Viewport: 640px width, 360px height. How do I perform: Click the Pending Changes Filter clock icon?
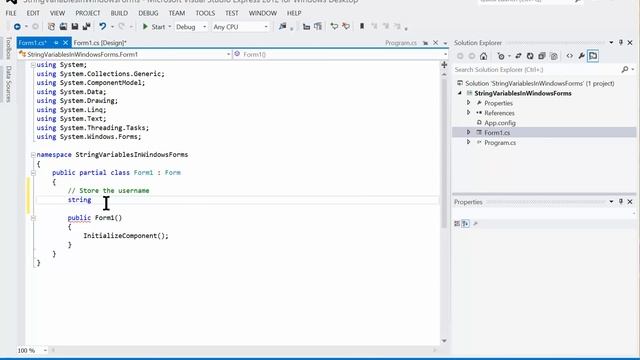coord(501,56)
